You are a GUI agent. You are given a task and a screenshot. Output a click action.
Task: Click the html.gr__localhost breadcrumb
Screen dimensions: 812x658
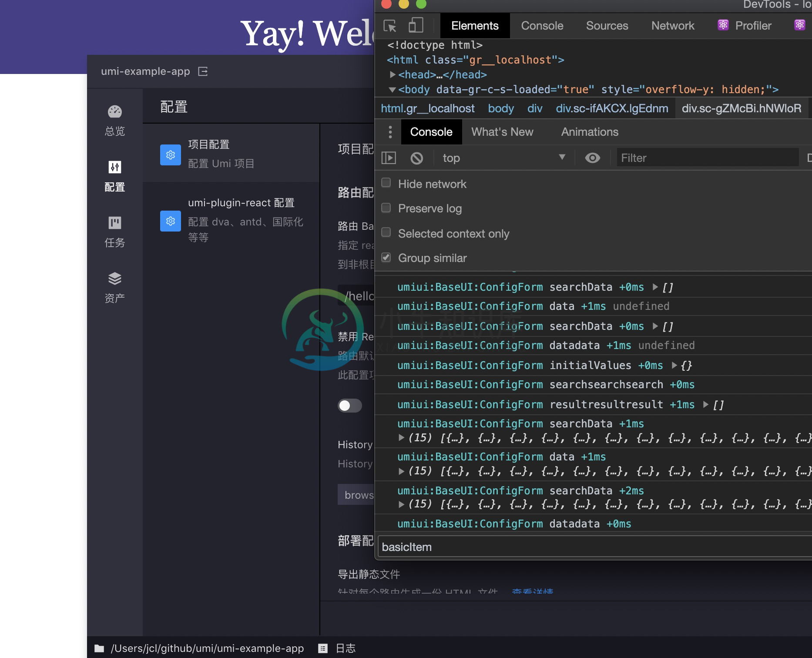pyautogui.click(x=428, y=108)
